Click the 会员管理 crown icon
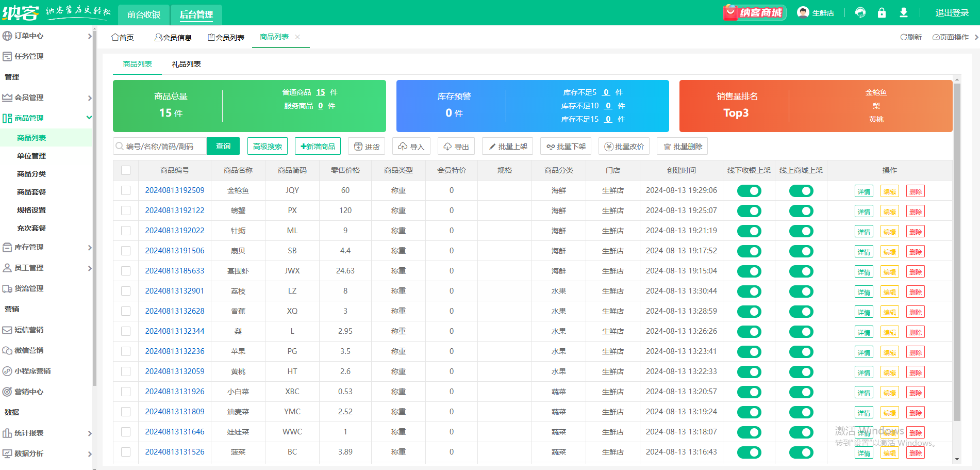This screenshot has width=980, height=470. click(x=7, y=98)
